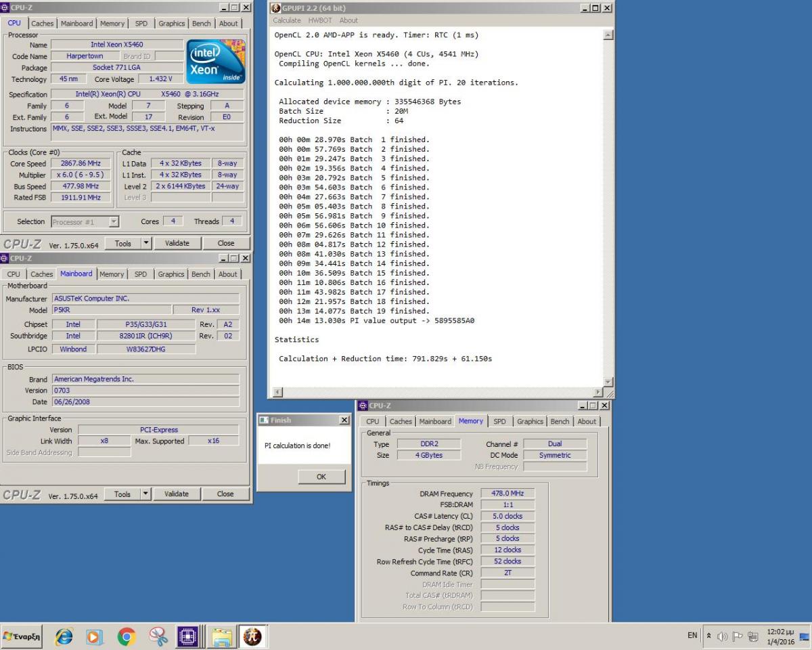Click Validate in the CPU tab window
The height and width of the screenshot is (650, 812).
177,243
